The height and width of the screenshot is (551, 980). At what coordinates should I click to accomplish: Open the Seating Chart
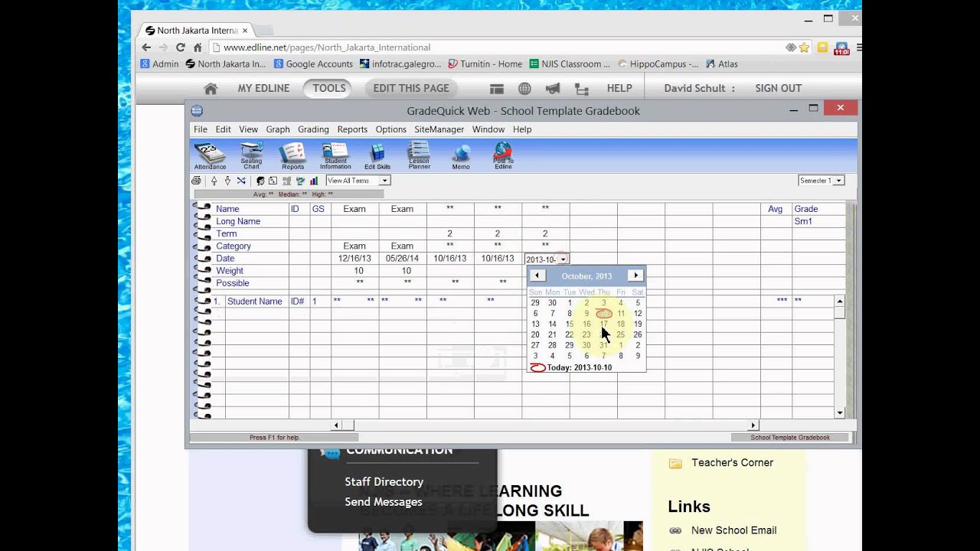coord(251,155)
